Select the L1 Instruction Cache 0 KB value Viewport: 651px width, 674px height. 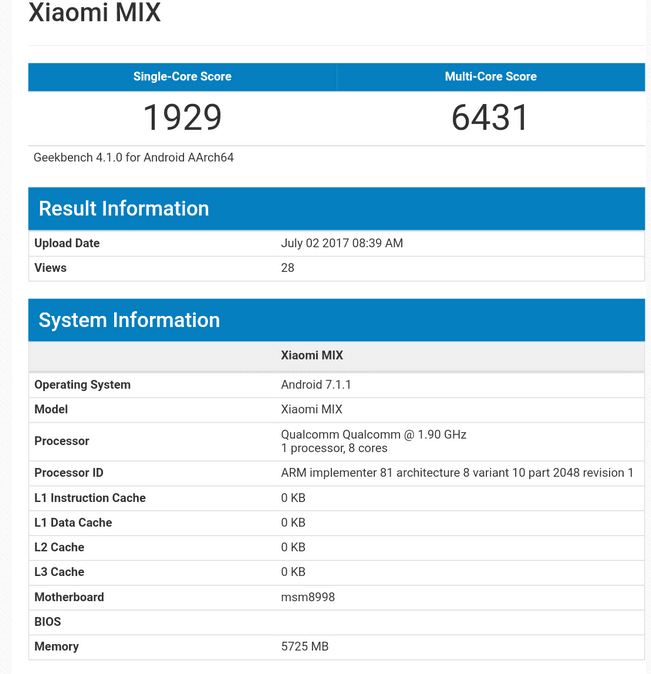293,498
